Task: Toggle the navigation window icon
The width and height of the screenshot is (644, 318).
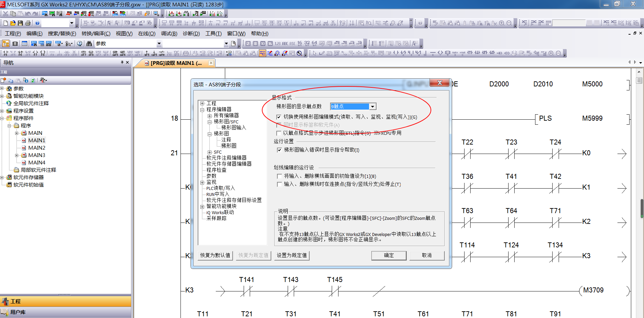Action: pos(6,44)
